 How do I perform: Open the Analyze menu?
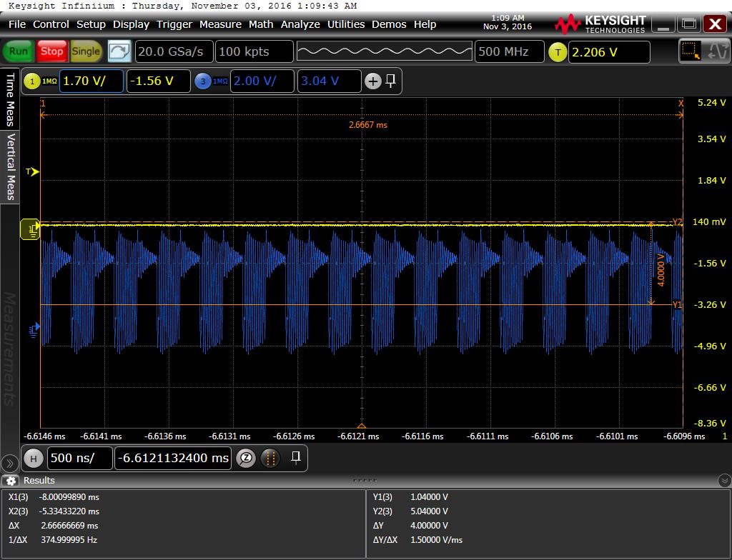(300, 24)
